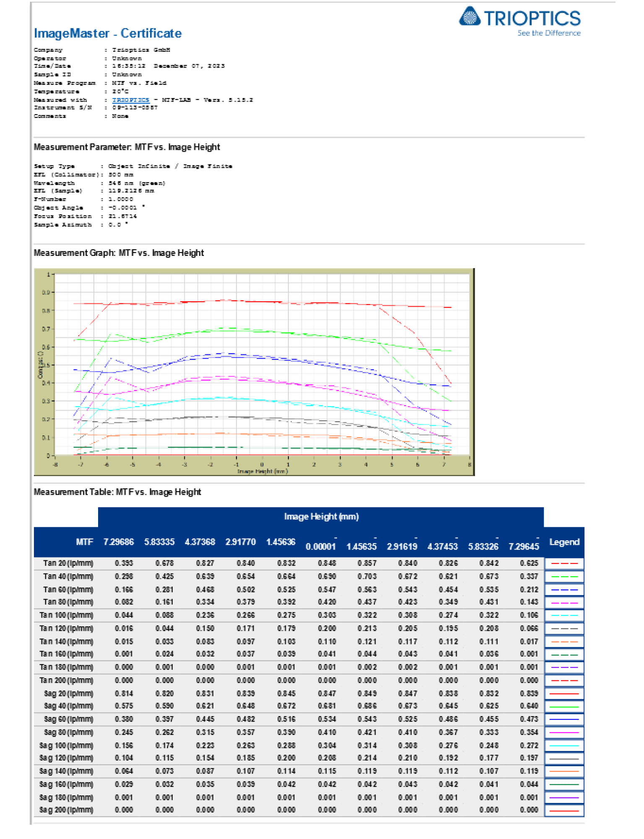644x839 pixels.
Task: Click the "Measurement Graph: MTF vs. Image Height" heading
Action: coord(119,253)
